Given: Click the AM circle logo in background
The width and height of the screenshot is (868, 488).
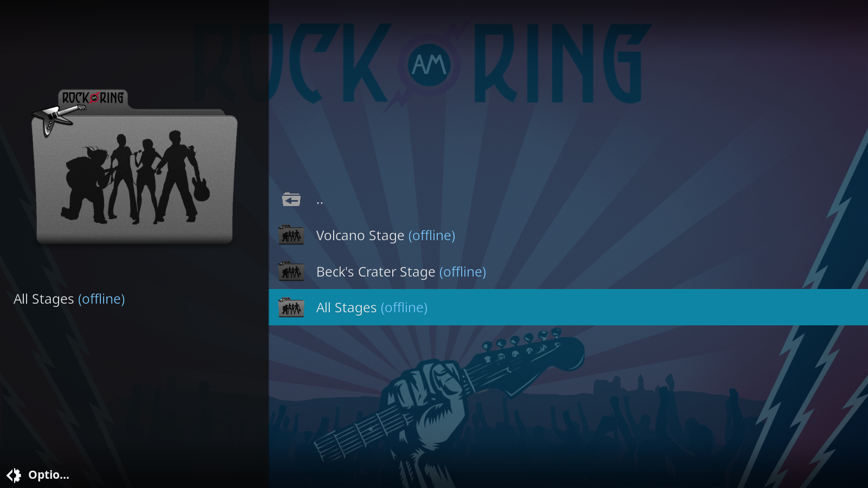Looking at the screenshot, I should pyautogui.click(x=429, y=66).
